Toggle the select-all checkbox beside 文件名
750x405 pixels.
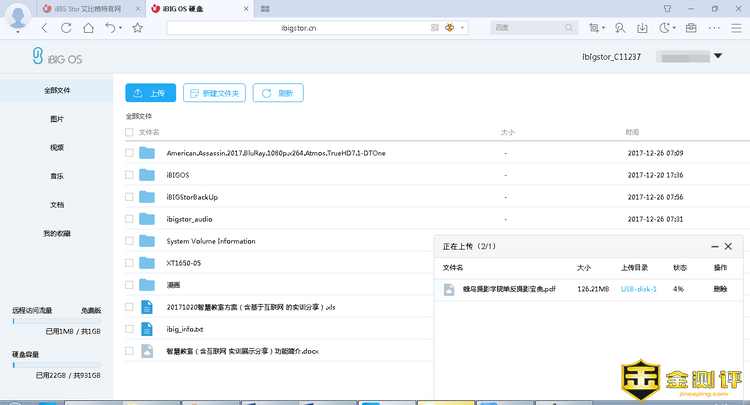click(129, 132)
